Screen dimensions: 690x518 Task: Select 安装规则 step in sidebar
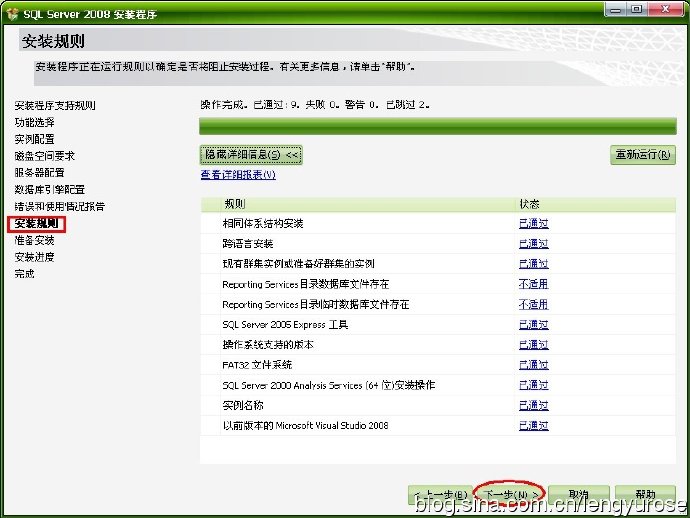[x=36, y=224]
